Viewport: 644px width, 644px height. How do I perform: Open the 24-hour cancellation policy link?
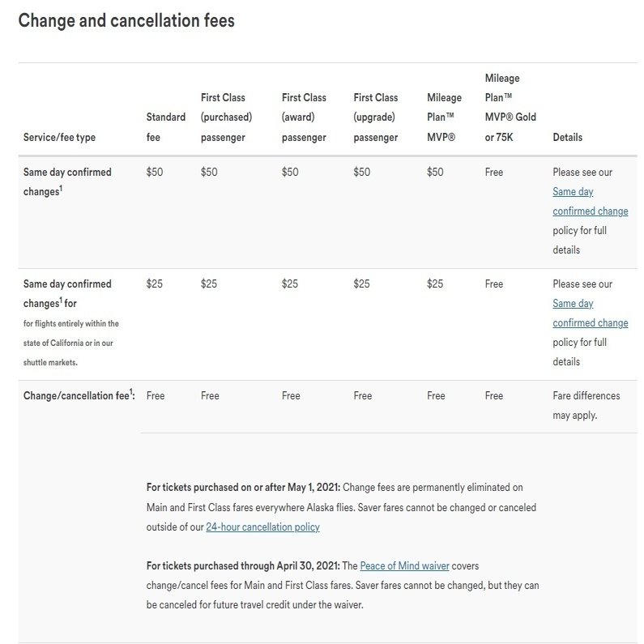pos(262,527)
